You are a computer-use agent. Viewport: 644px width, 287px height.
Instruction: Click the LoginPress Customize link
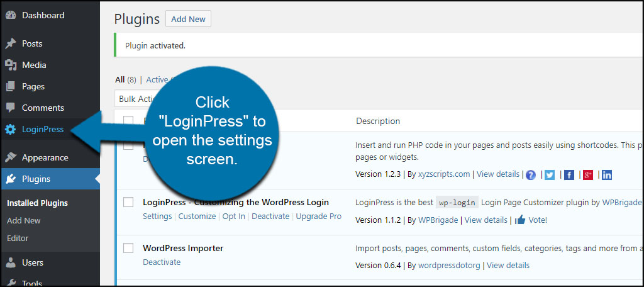197,217
